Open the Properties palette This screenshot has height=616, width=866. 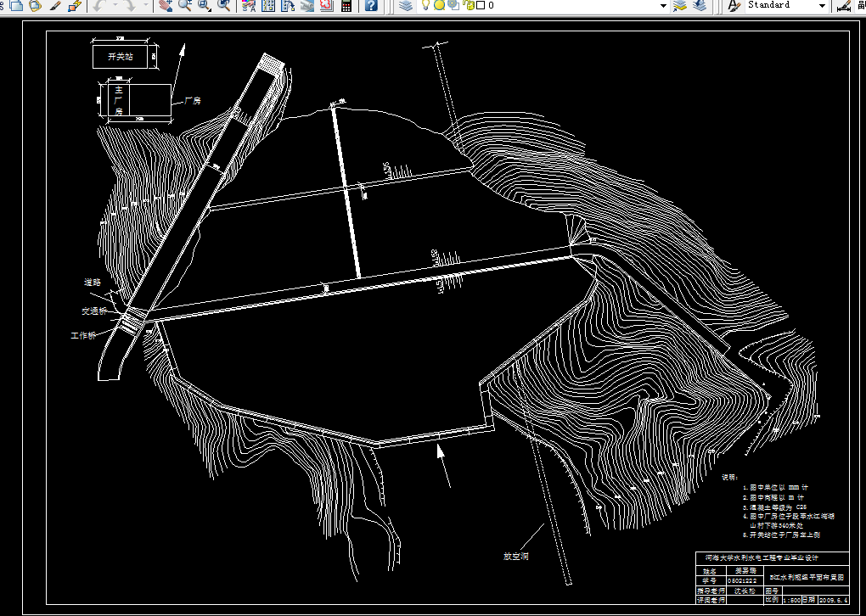(249, 5)
